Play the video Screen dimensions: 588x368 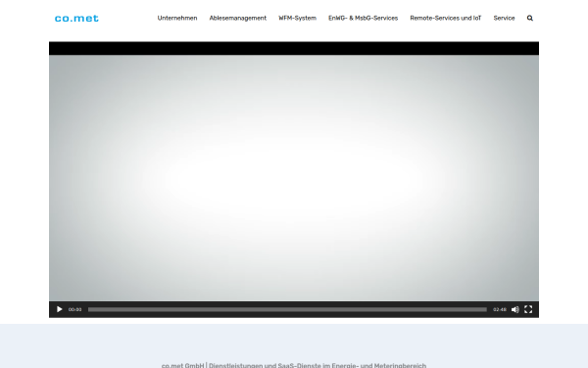point(59,309)
